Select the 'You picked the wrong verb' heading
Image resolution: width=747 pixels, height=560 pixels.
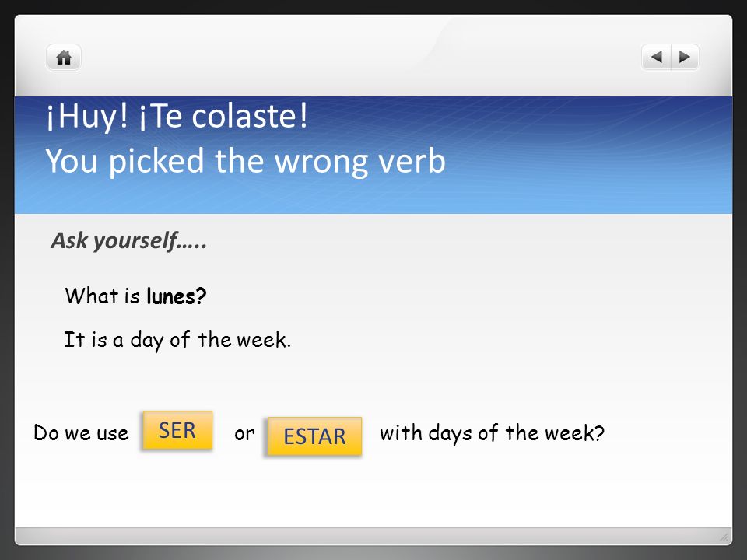point(245,161)
